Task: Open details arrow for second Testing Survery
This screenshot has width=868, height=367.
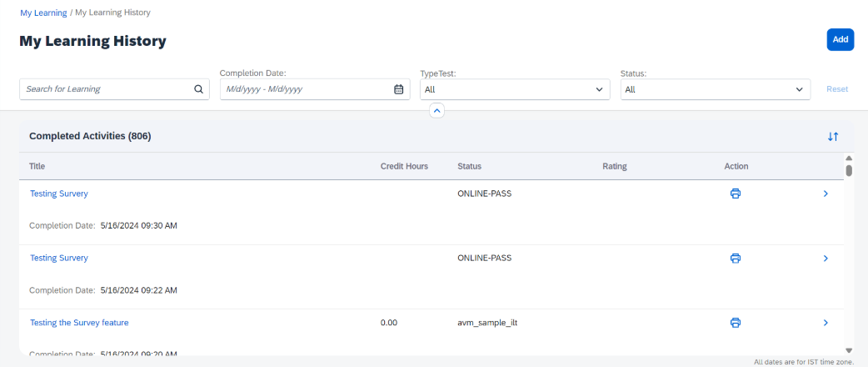Action: pyautogui.click(x=826, y=258)
